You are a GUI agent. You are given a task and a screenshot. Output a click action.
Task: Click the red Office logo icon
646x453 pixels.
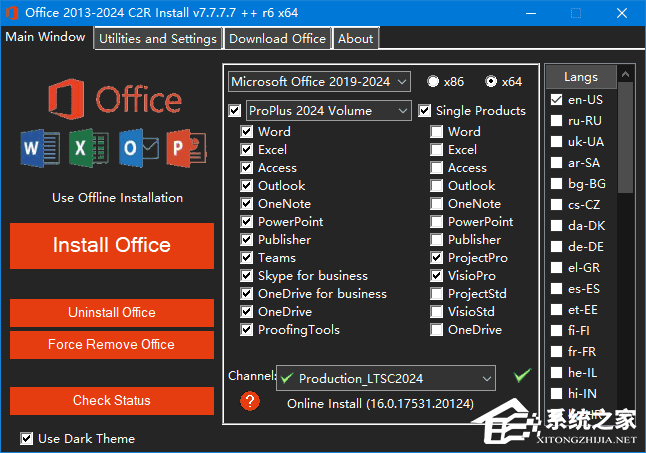66,99
